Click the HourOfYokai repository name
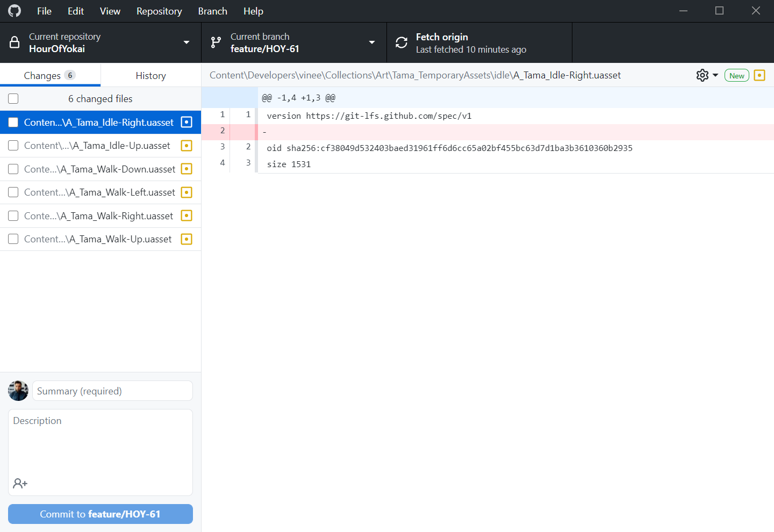Screen dimensions: 774x532 [x=57, y=49]
